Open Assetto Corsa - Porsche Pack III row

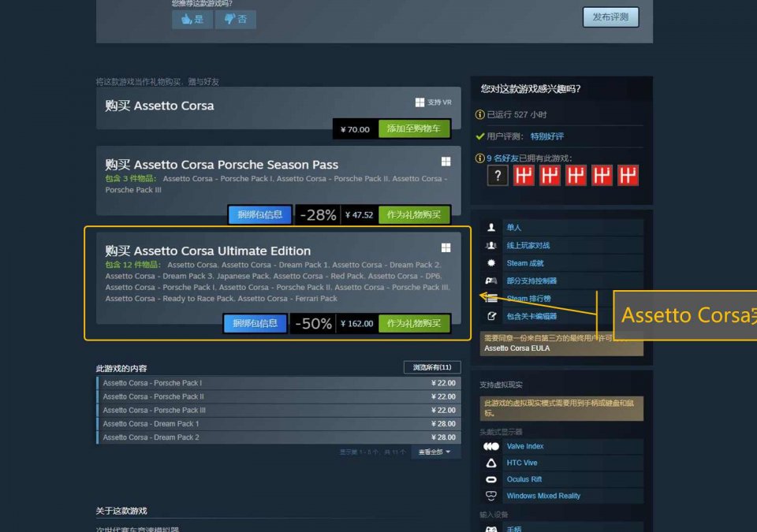(278, 410)
